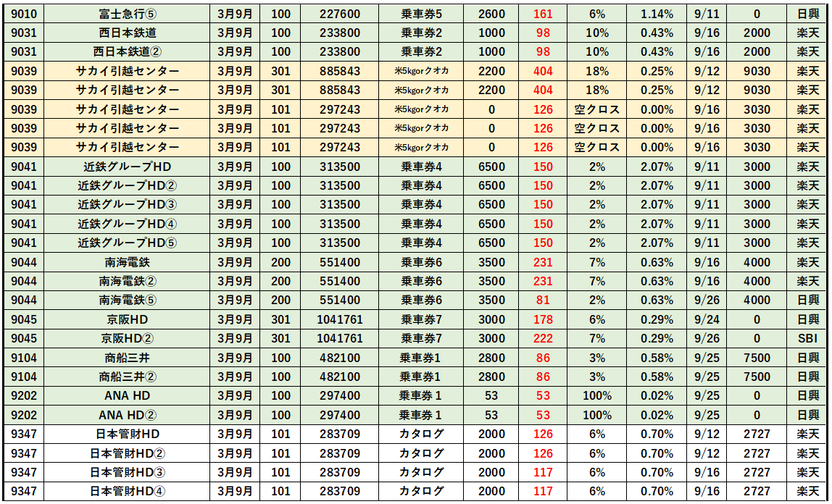Select the red 178 value in 京阪HD row

coord(543,319)
